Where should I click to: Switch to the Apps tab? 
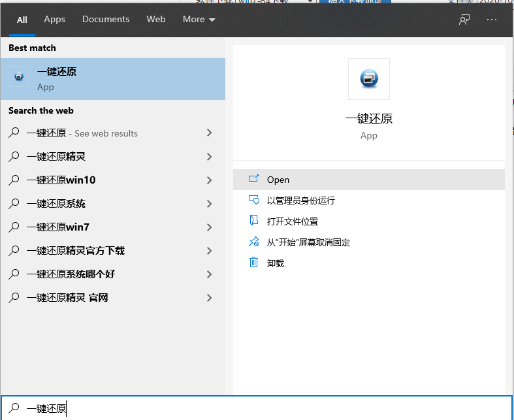tap(54, 20)
